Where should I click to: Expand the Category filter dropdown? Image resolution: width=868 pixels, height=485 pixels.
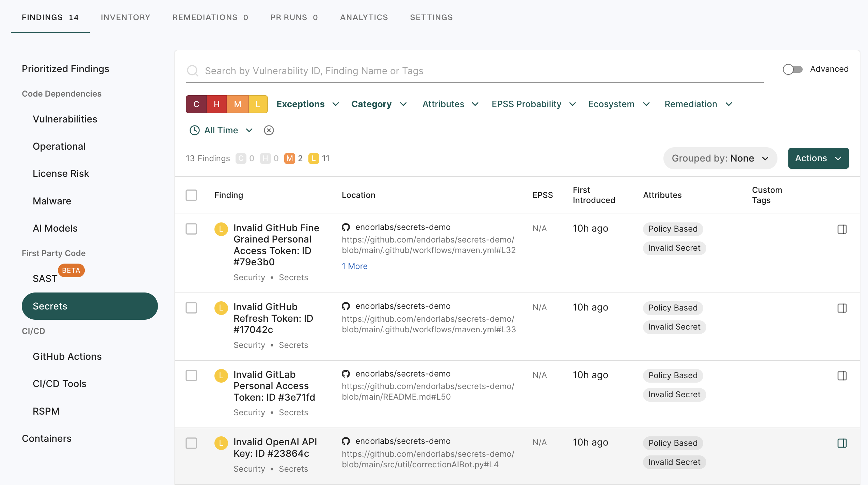[379, 104]
